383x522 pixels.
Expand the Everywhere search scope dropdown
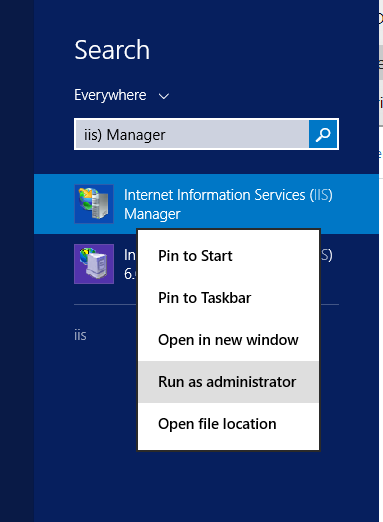pyautogui.click(x=122, y=95)
